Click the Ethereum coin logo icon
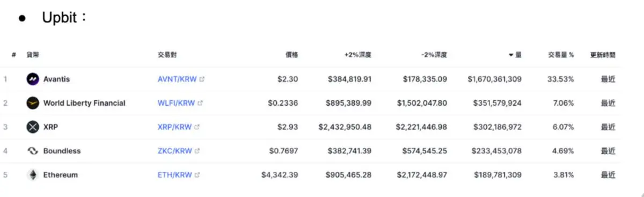The width and height of the screenshot is (644, 197). pyautogui.click(x=33, y=175)
